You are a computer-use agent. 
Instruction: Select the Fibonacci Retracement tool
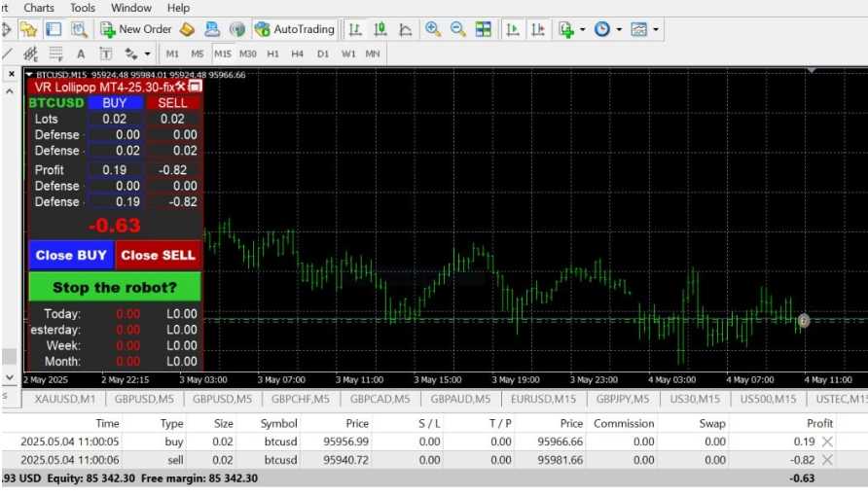55,53
